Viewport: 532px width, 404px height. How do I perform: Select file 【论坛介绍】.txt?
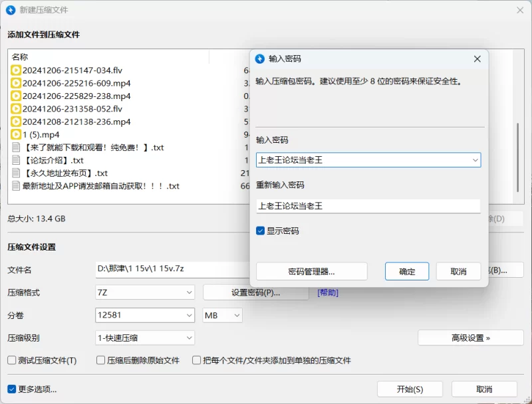coord(53,160)
